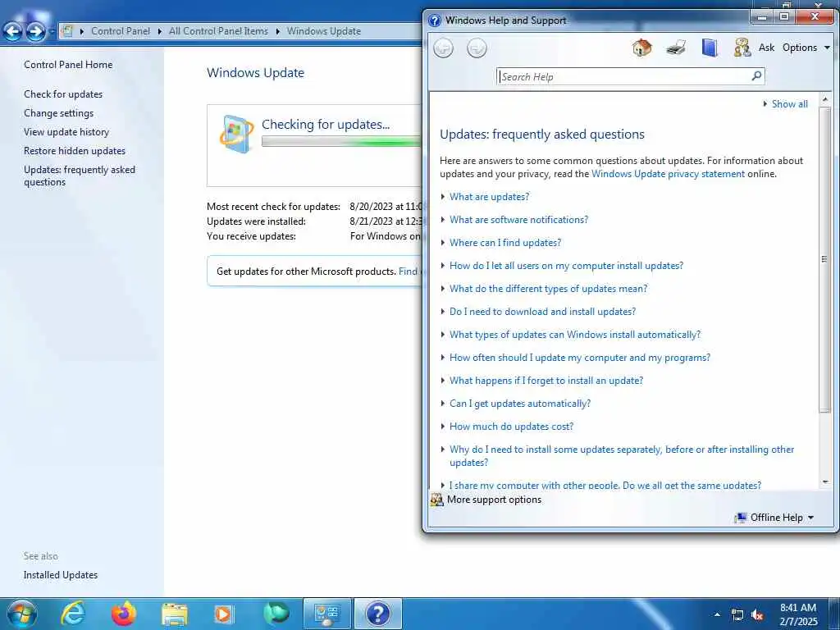840x630 pixels.
Task: Expand 'How much do updates cost?'
Action: [x=512, y=427]
